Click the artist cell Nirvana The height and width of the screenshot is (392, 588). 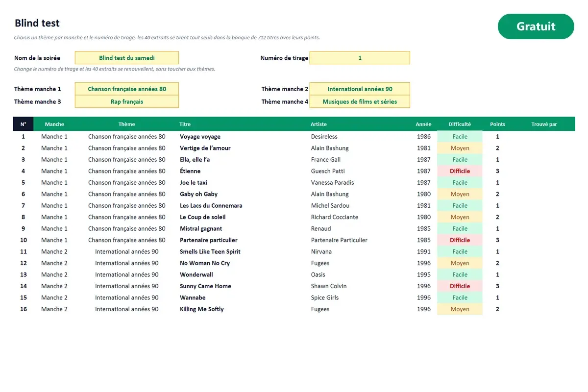pos(321,252)
